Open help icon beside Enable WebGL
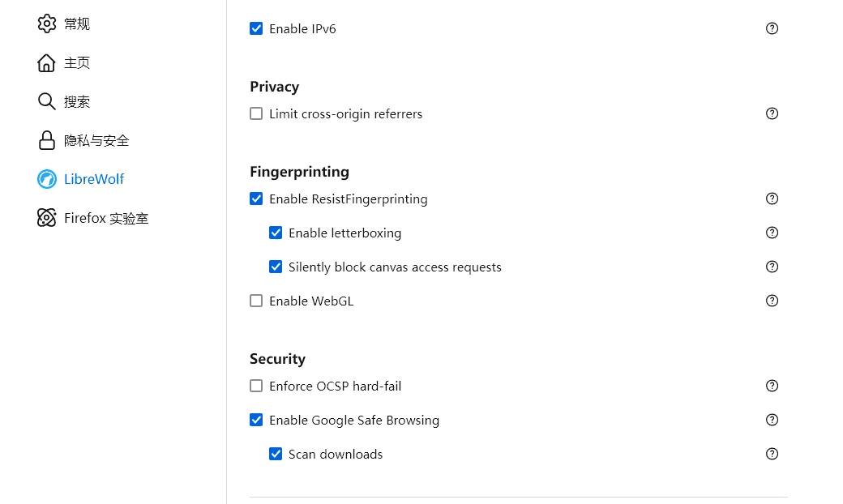 pos(772,301)
